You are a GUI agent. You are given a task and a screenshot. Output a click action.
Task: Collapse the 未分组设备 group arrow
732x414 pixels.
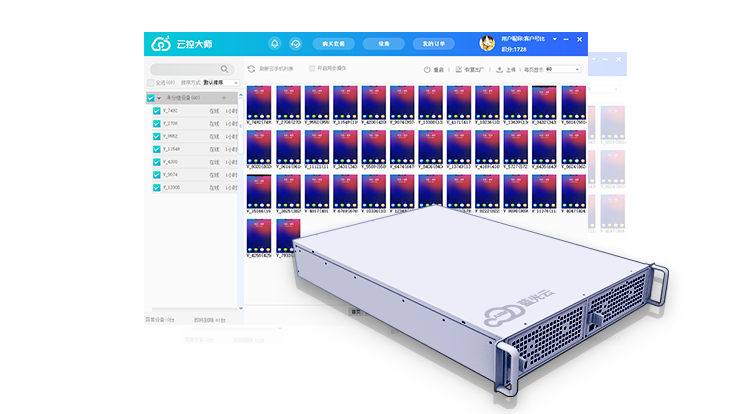point(159,98)
